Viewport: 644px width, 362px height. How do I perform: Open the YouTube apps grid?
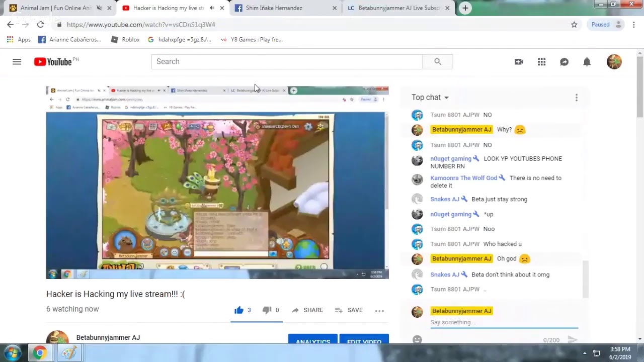(x=541, y=62)
